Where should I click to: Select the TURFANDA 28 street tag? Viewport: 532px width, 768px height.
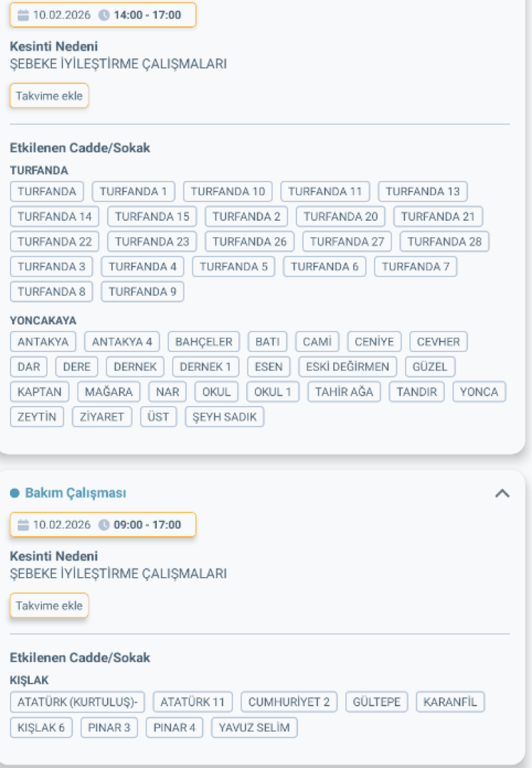444,241
